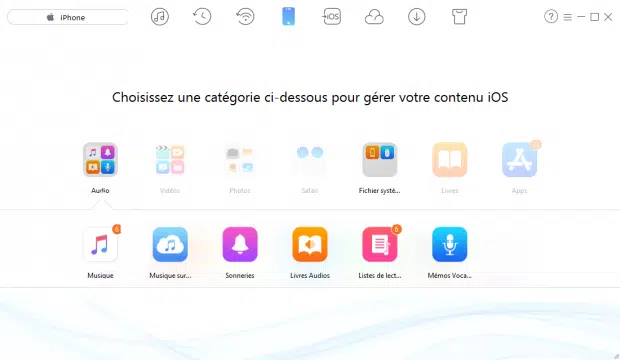620x360 pixels.
Task: Select the Fichier système category
Action: (x=380, y=159)
